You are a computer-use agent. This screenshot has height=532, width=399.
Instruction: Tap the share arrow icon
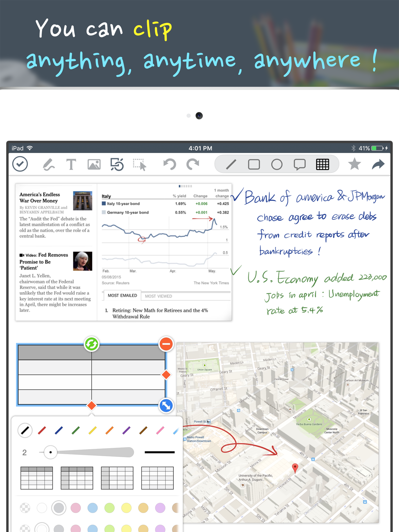click(378, 164)
